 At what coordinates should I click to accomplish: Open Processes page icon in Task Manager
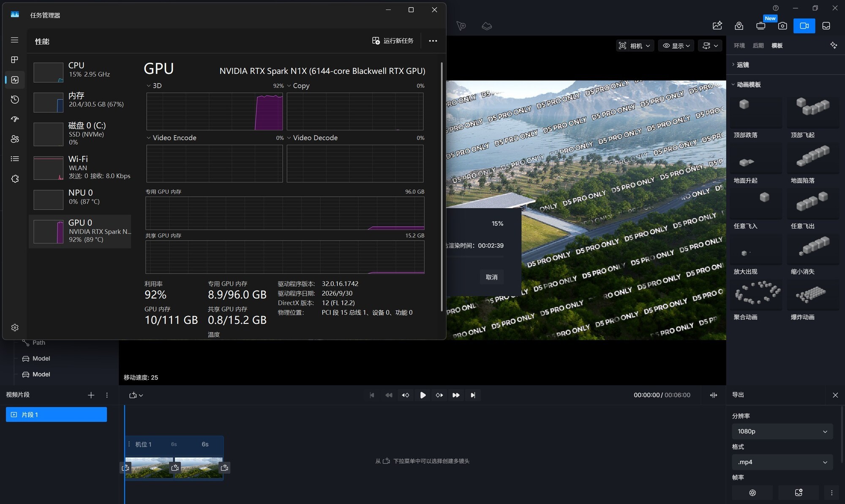[x=15, y=60]
